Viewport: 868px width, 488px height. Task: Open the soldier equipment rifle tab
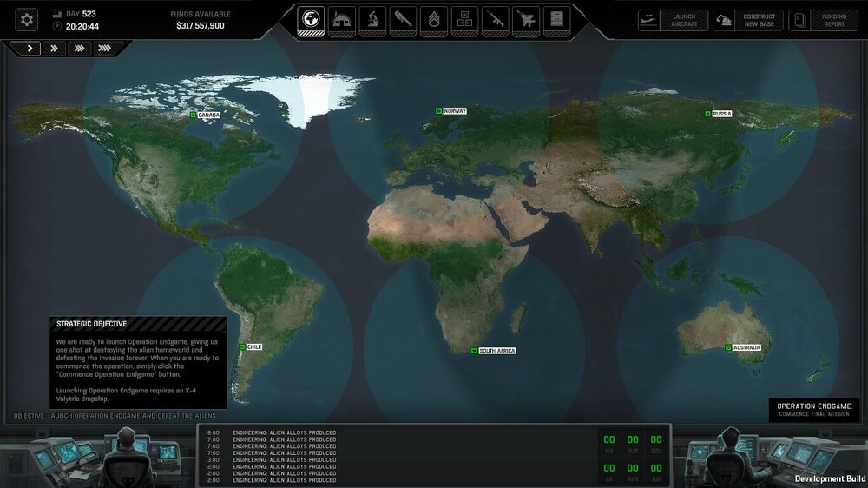tap(496, 20)
